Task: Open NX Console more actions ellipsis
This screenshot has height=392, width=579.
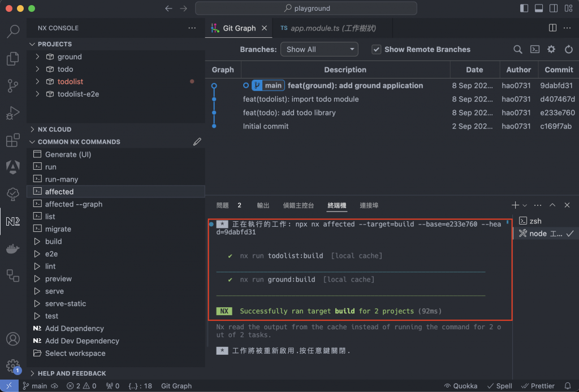Action: point(192,28)
